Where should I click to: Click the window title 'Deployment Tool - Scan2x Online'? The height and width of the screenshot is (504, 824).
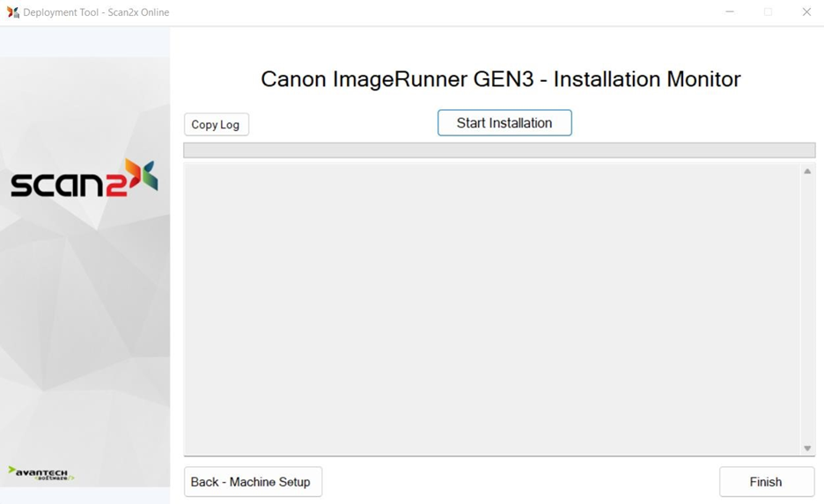pyautogui.click(x=96, y=12)
